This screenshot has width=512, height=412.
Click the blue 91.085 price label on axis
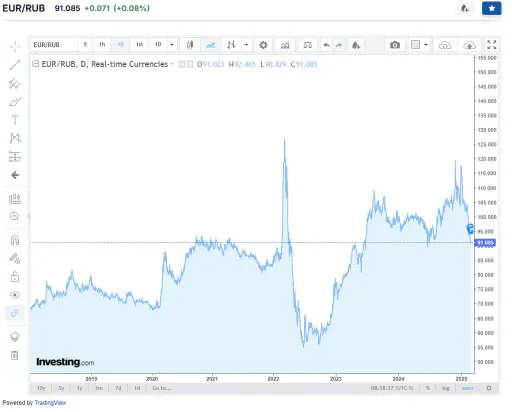tap(485, 243)
